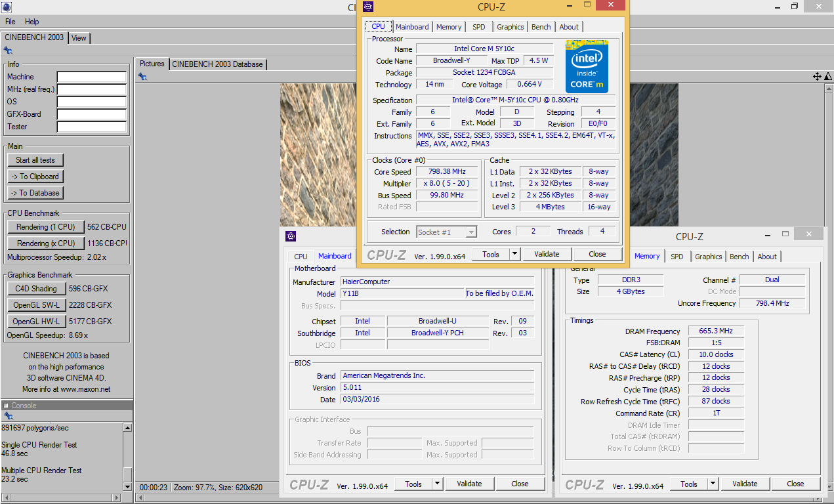The height and width of the screenshot is (504, 834).
Task: Open the Bench tab in the front CPU-Z window
Action: click(x=541, y=27)
